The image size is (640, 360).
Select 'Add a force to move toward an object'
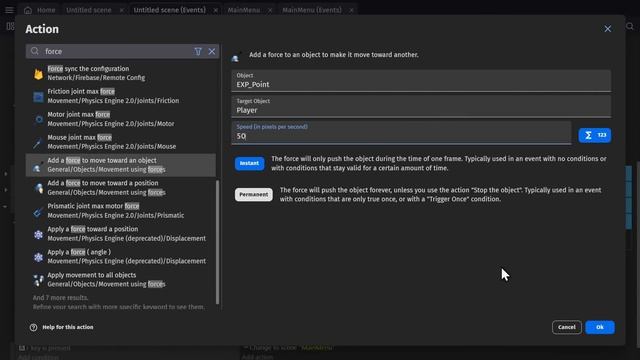point(120,165)
